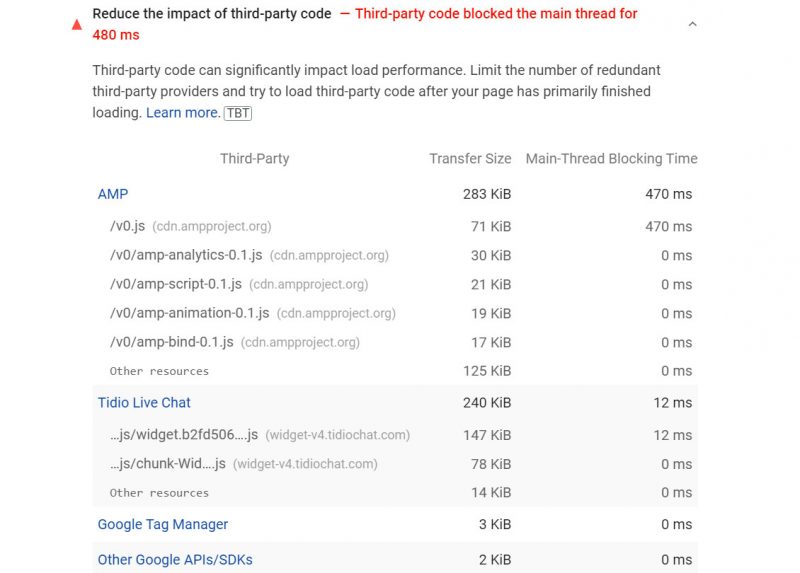The image size is (800, 573).
Task: Open the Other Google APIs/SDKs link
Action: [175, 560]
